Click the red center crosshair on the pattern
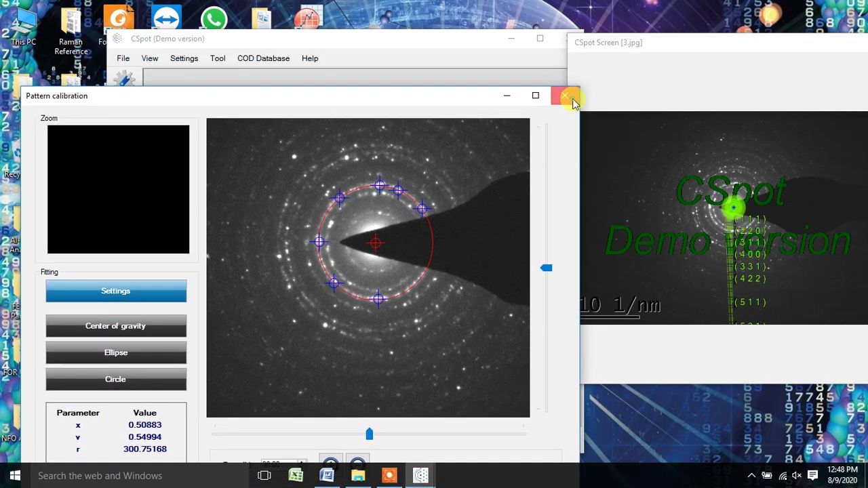 376,243
